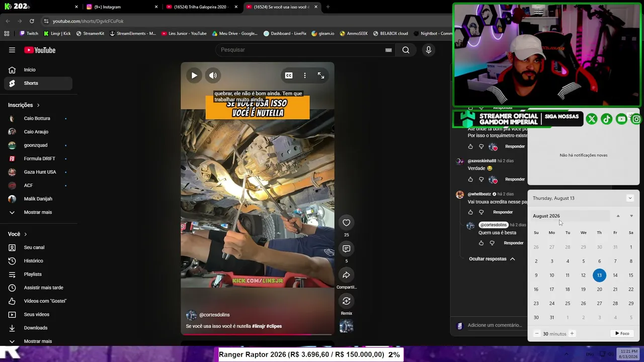The image size is (644, 362).
Task: Enter fullscreen on the Short
Action: click(321, 75)
